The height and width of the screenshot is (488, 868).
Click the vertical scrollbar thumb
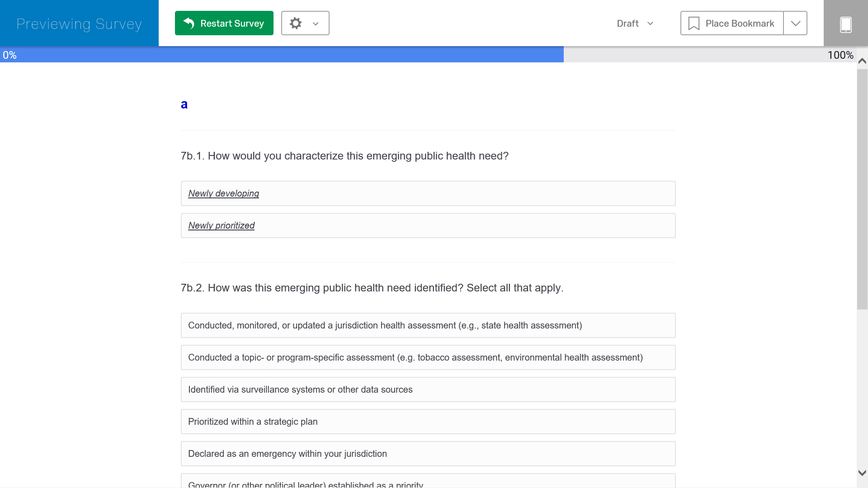[x=862, y=190]
